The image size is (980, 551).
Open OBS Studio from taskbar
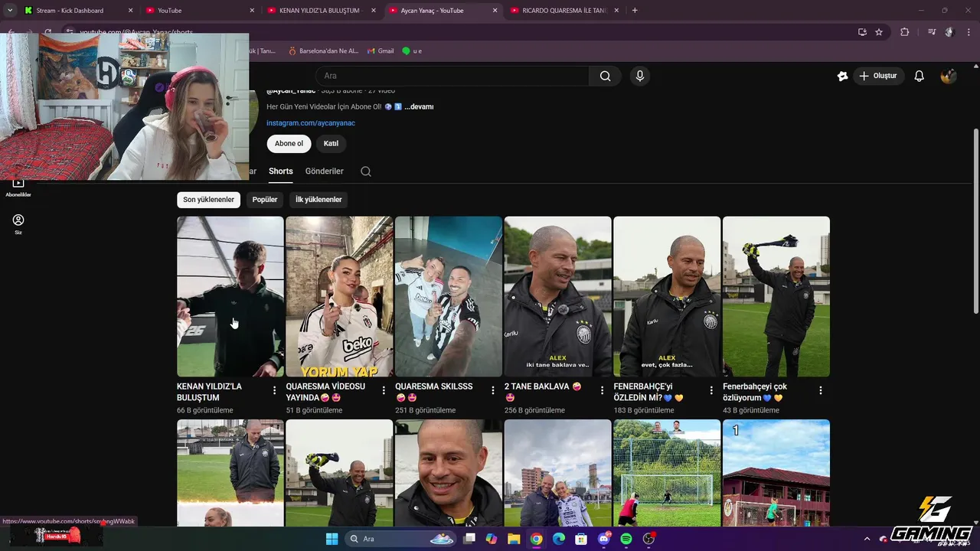coord(649,539)
